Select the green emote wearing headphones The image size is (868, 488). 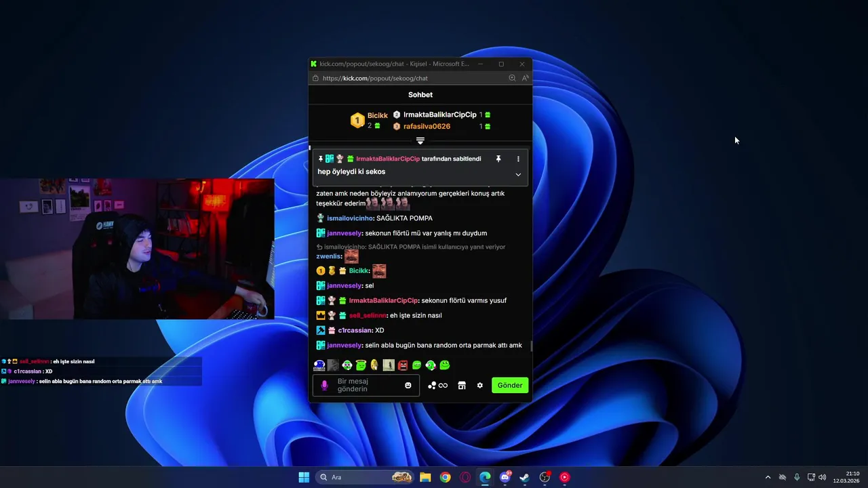click(431, 365)
